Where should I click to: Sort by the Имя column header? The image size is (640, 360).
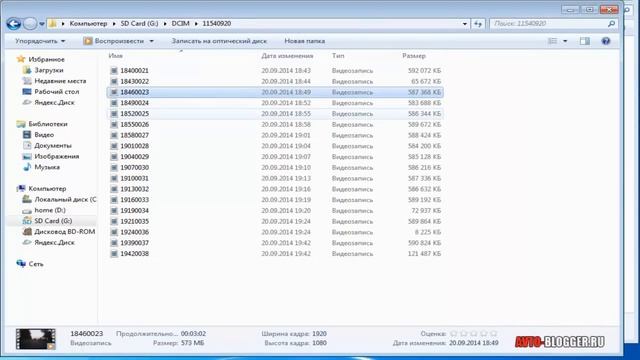coord(116,56)
